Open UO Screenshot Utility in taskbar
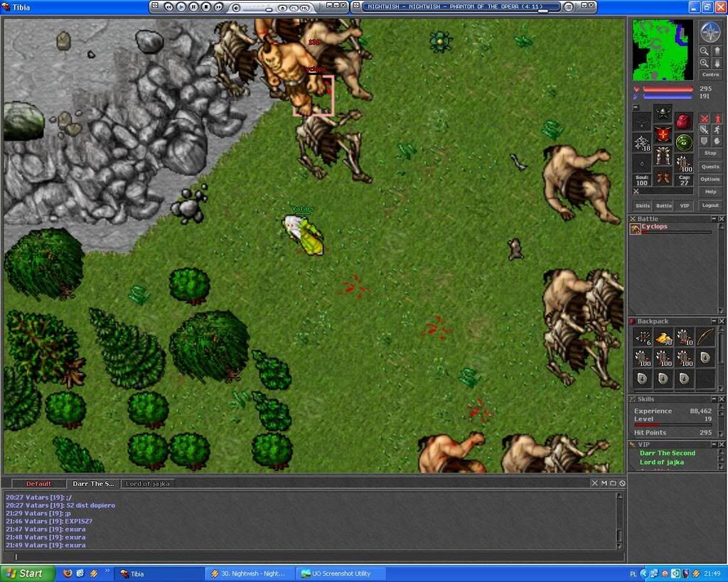 coord(341,573)
